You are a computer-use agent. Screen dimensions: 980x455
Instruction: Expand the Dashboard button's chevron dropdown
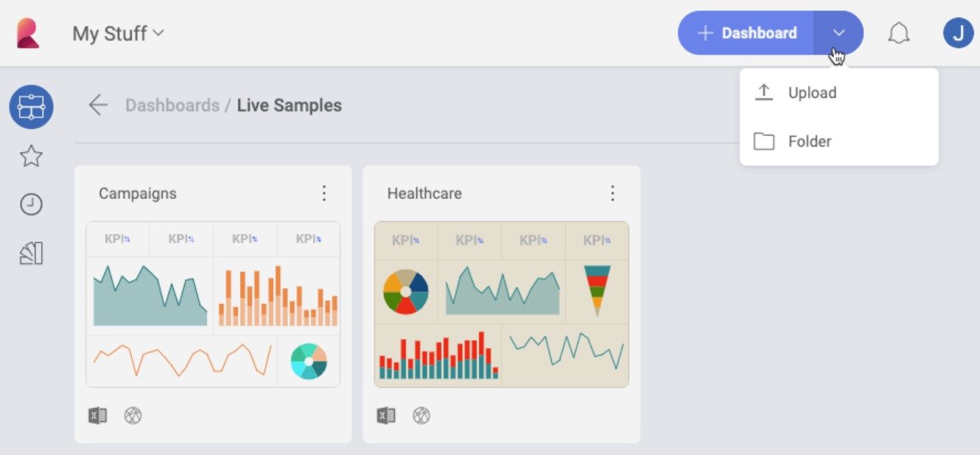(x=839, y=32)
